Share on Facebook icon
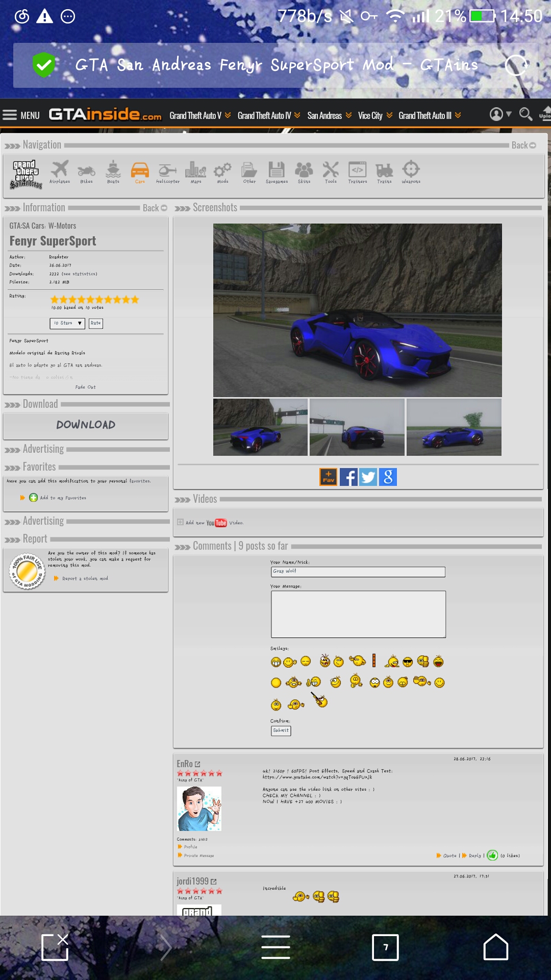 [348, 477]
